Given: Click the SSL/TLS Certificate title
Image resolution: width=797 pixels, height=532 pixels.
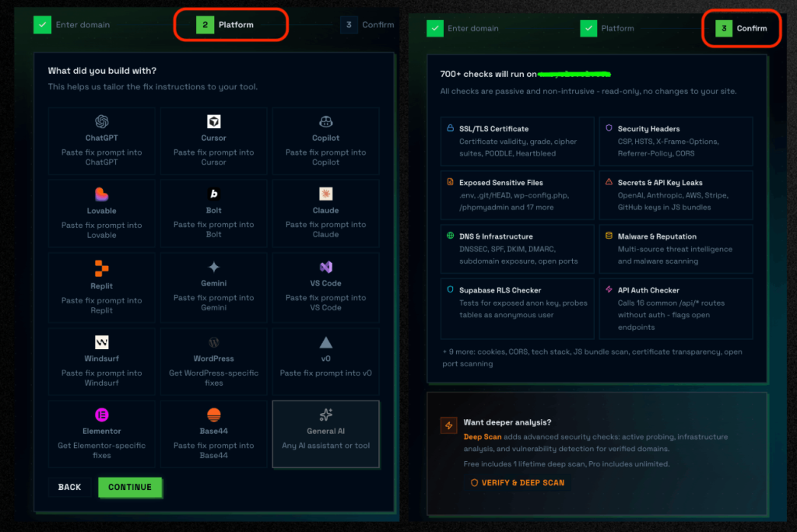Looking at the screenshot, I should [494, 129].
